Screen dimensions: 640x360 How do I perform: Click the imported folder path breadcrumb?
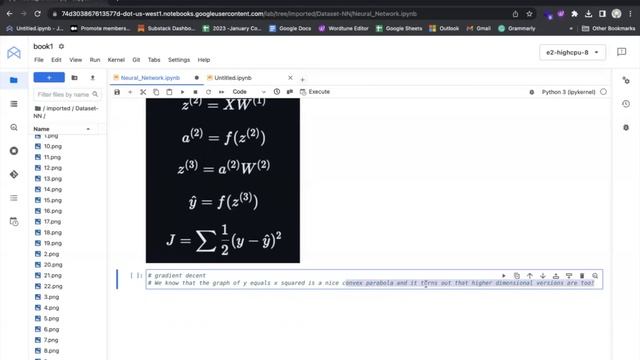click(x=58, y=109)
